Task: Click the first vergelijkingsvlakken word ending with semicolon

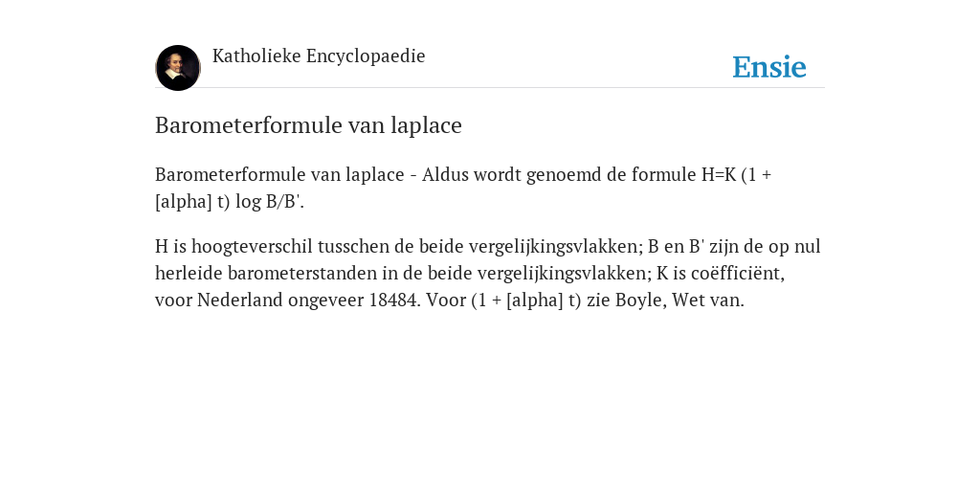Action: pyautogui.click(x=556, y=247)
